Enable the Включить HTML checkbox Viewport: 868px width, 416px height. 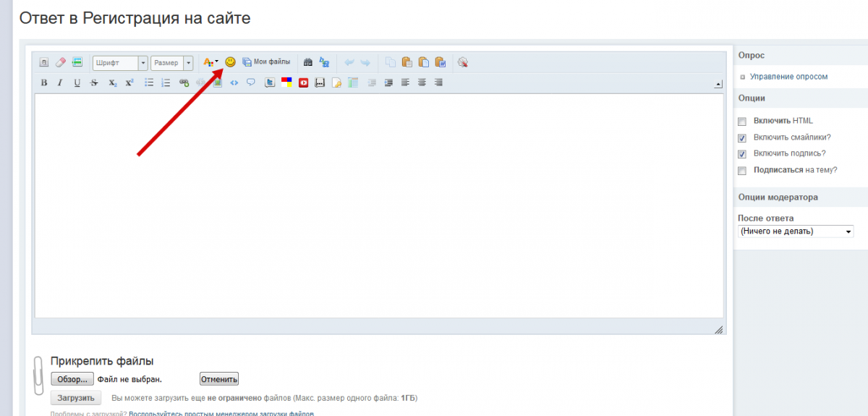741,122
